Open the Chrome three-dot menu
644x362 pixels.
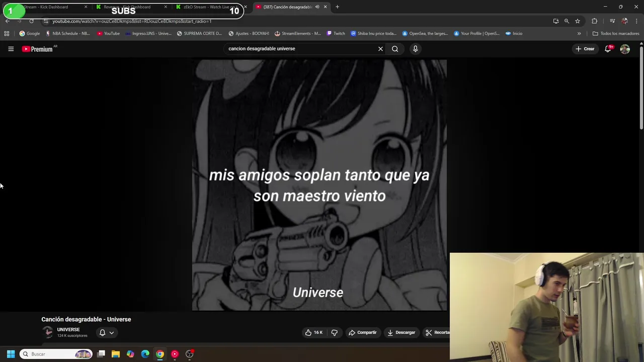tap(636, 21)
